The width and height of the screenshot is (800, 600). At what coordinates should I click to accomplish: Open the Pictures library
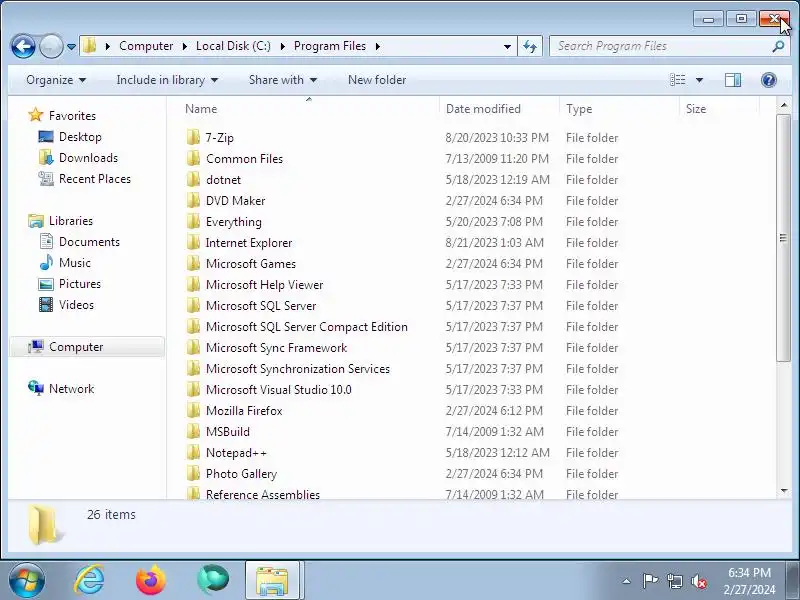[x=80, y=284]
